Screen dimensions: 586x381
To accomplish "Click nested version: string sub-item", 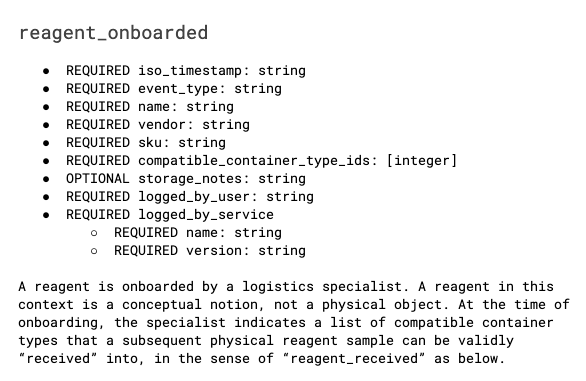I will [x=210, y=251].
